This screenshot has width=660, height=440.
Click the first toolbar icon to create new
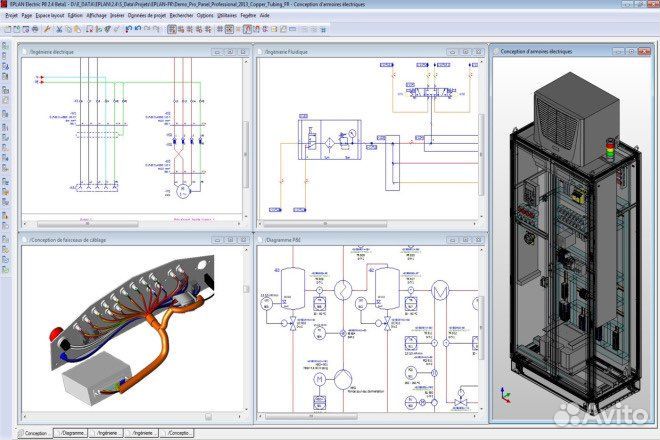7,29
